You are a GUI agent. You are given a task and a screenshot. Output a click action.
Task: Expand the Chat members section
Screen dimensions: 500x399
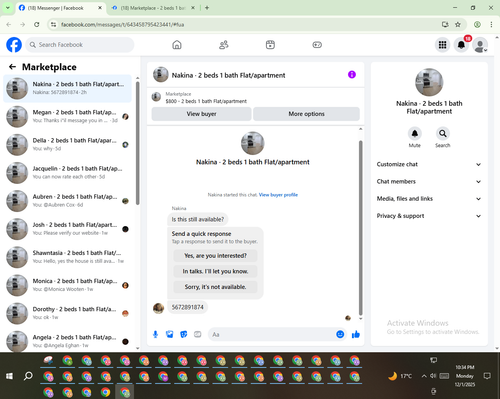point(429,182)
